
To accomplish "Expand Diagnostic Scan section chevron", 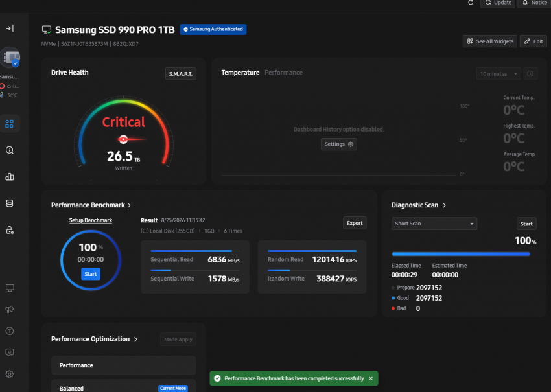I will (x=444, y=205).
